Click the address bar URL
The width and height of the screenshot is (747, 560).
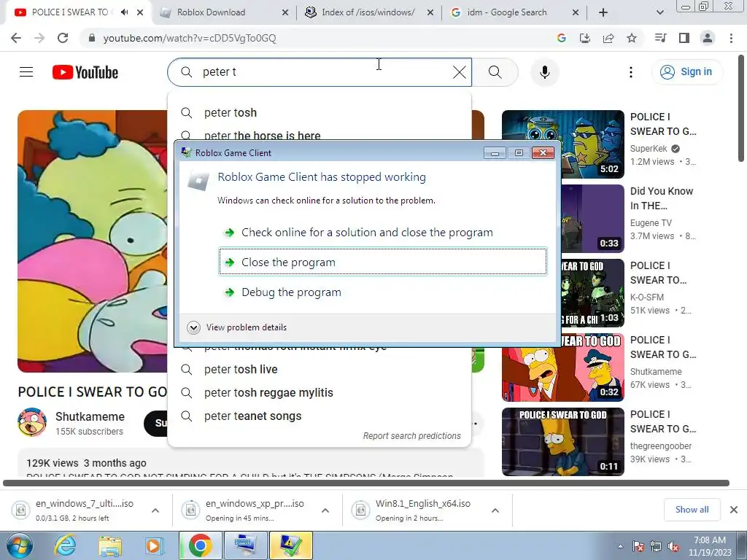click(190, 38)
